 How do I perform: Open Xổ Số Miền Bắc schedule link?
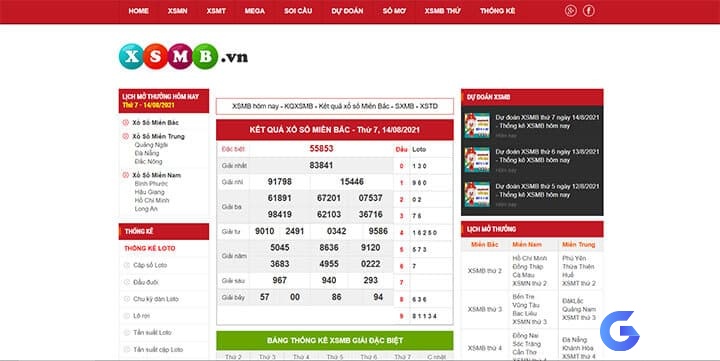(x=156, y=123)
